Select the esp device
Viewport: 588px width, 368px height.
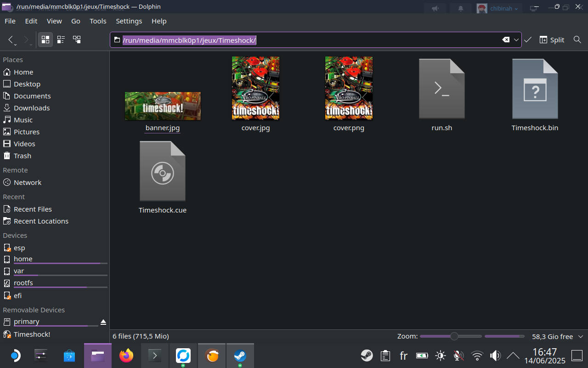tap(55, 248)
